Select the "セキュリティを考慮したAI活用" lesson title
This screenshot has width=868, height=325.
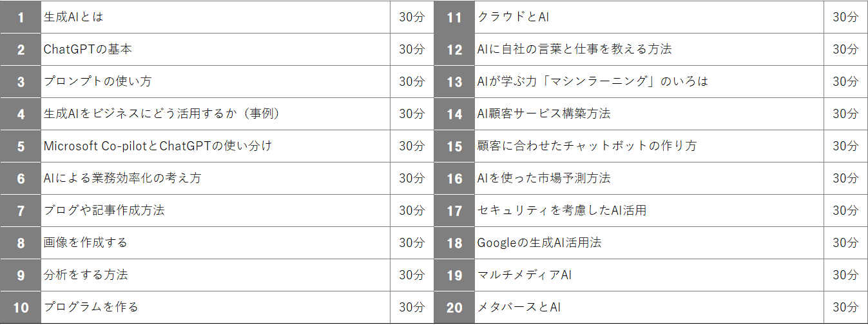pos(561,211)
